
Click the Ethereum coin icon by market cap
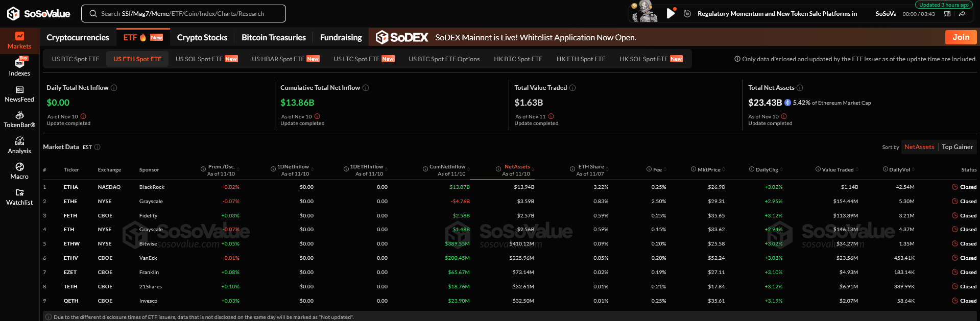click(787, 103)
